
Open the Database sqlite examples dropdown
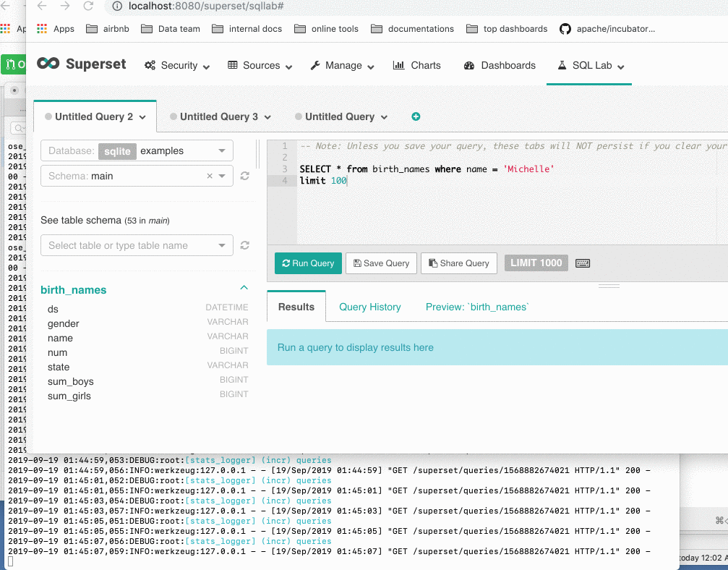(137, 150)
